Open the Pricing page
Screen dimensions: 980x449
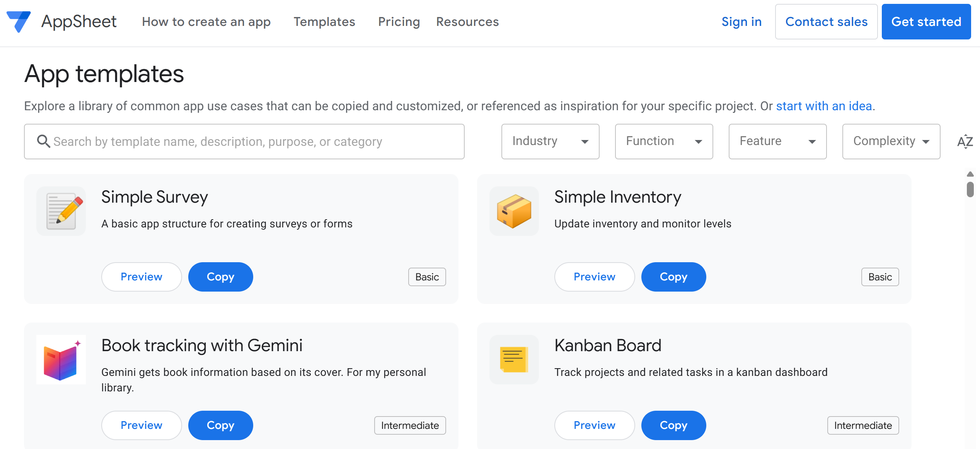pyautogui.click(x=399, y=22)
